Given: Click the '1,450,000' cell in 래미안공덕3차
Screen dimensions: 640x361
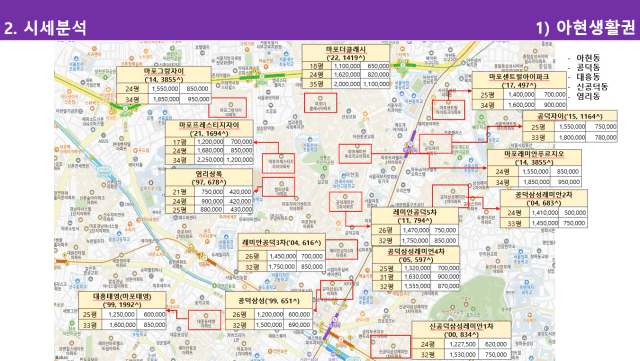Looking at the screenshot, I should click(x=282, y=256).
